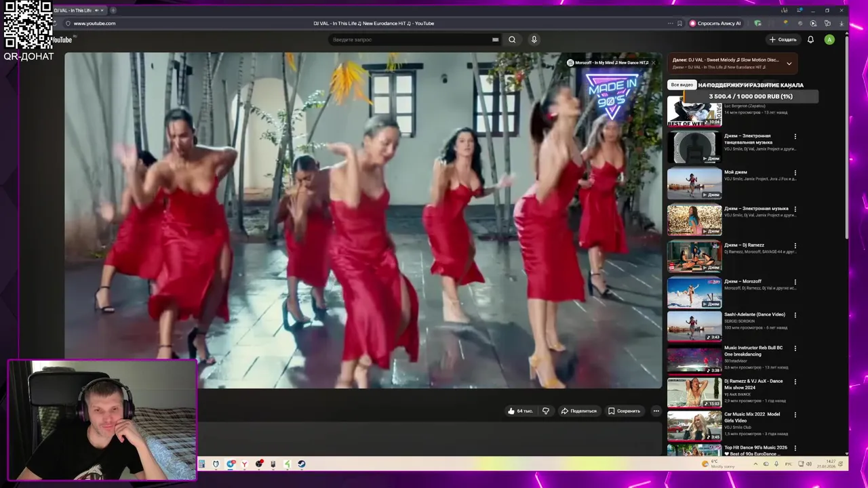The height and width of the screenshot is (488, 868).
Task: Open options for Saah!-Adelante video
Action: pyautogui.click(x=795, y=315)
